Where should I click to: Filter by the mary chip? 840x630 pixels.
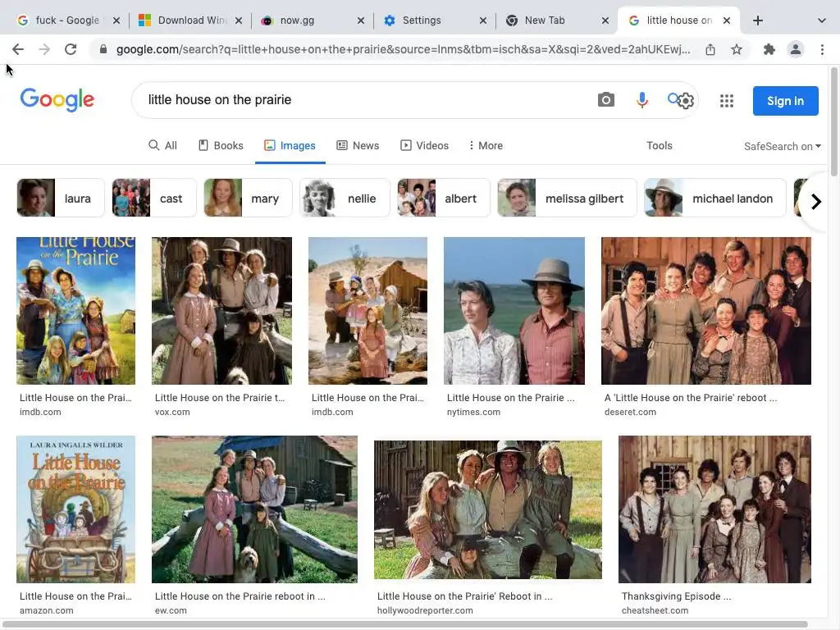248,199
